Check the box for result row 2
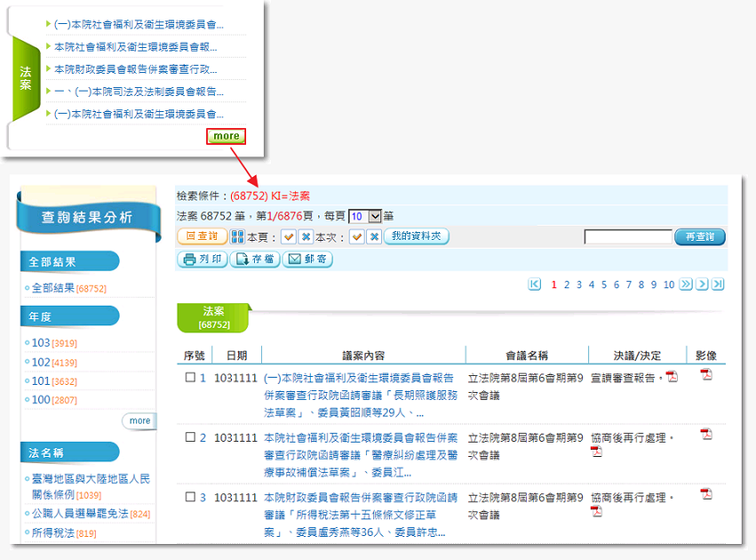The width and height of the screenshot is (756, 560). [189, 437]
